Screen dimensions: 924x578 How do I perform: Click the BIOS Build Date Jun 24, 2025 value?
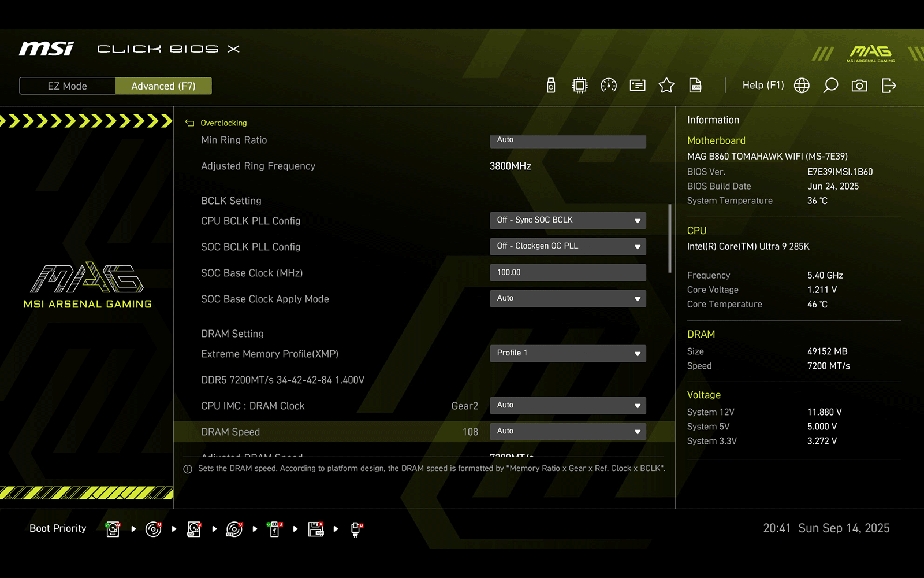[833, 186]
